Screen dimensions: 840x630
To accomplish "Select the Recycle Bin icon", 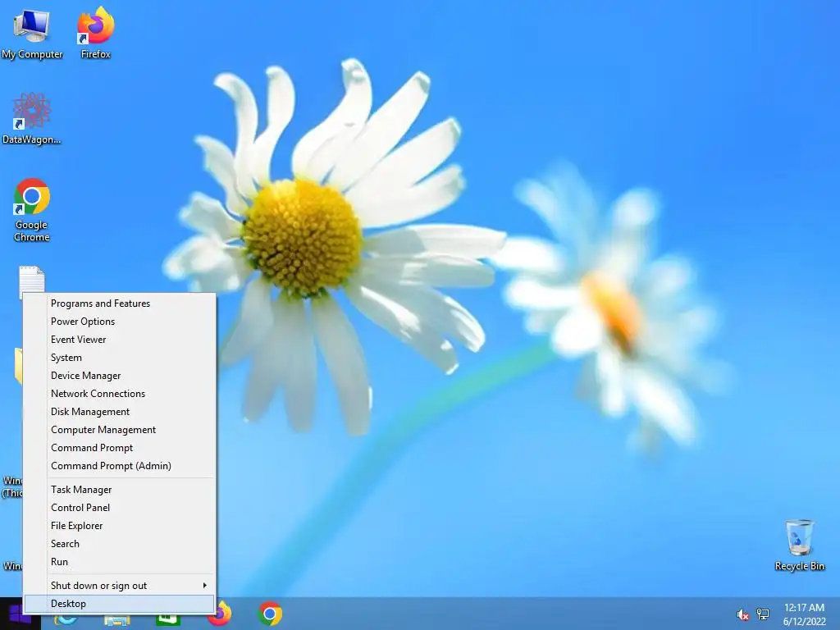I will point(799,545).
